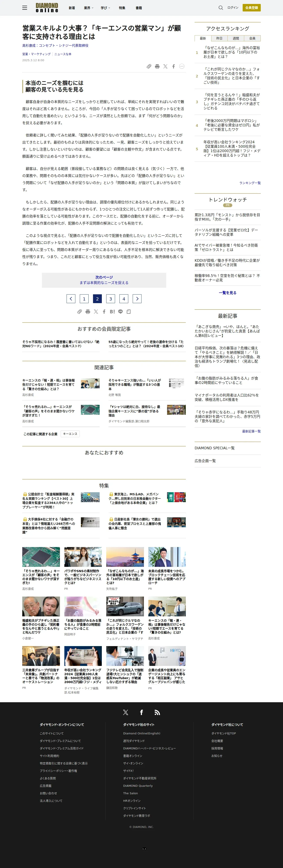The height and width of the screenshot is (868, 283).
Task: Share on Facebook using the icon under the pagination
Action: click(x=104, y=312)
